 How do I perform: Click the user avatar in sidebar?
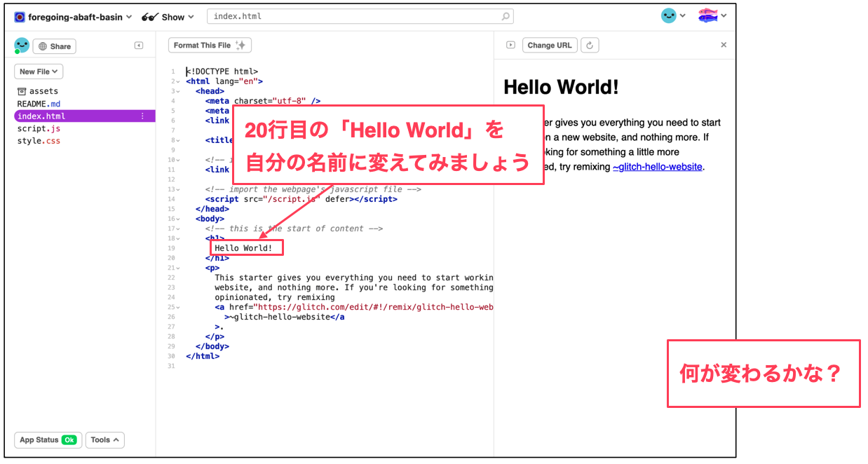(x=22, y=46)
